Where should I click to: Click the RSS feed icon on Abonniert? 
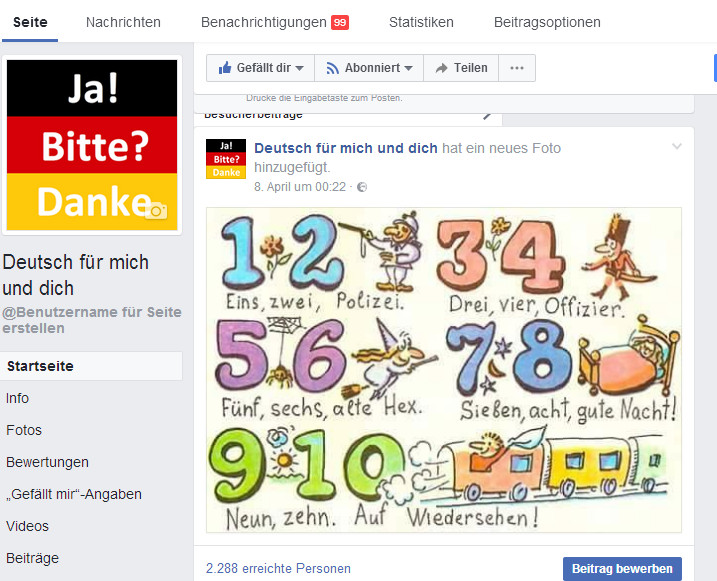[332, 68]
